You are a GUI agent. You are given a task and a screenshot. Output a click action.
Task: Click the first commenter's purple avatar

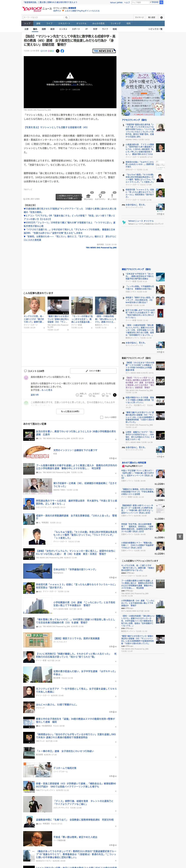tap(26, 378)
